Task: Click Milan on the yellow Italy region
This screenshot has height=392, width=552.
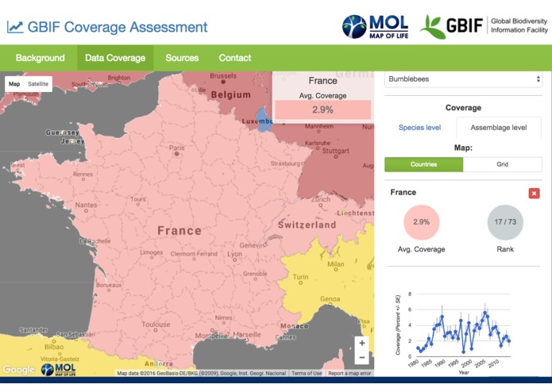Action: tap(336, 266)
